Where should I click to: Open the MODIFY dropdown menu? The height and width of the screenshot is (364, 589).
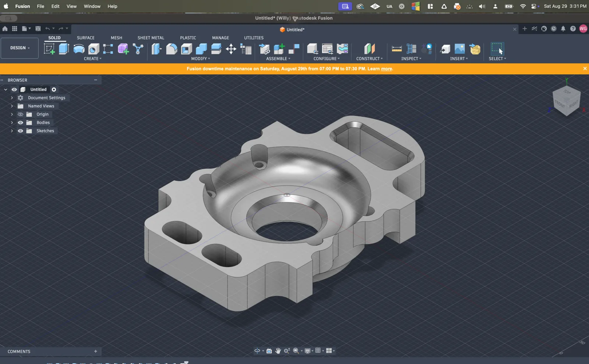pos(200,58)
